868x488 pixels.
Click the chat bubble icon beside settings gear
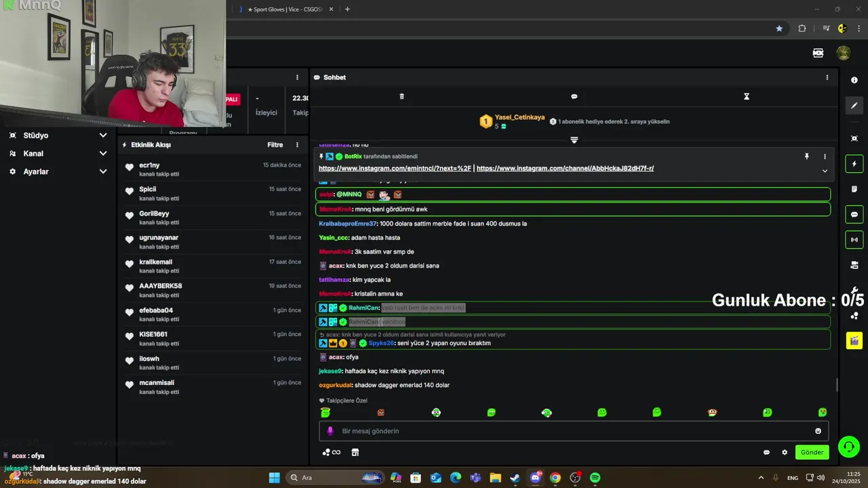pos(766,452)
